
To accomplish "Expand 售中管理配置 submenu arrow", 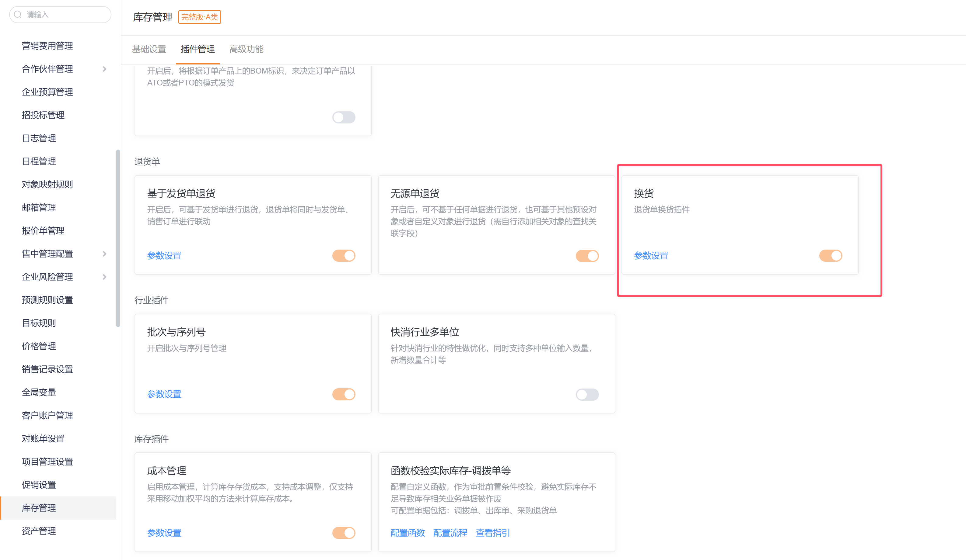I will click(x=104, y=254).
